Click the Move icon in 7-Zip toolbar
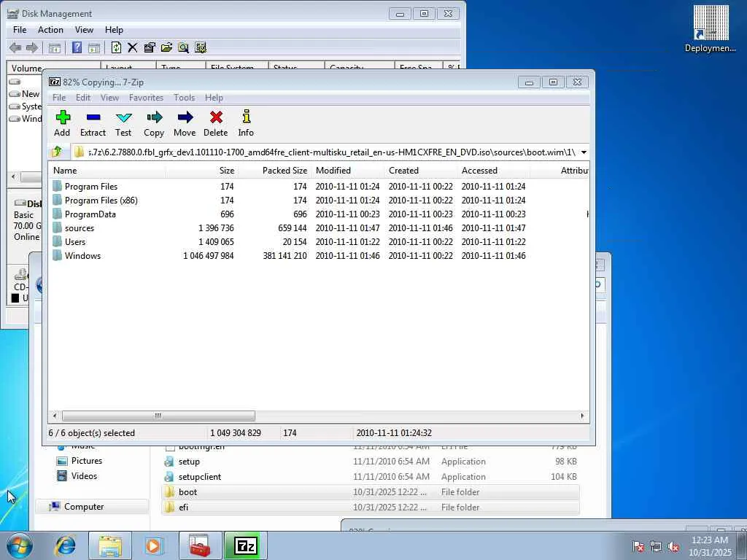 pos(185,123)
